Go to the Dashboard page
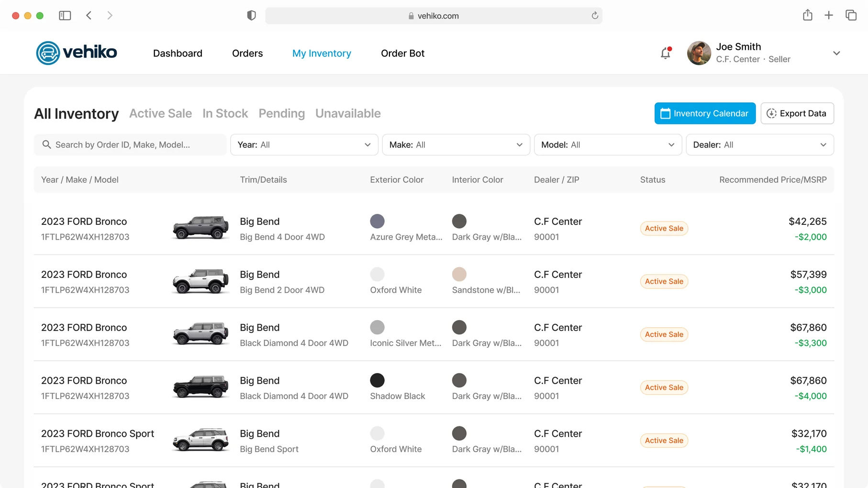Image resolution: width=868 pixels, height=488 pixels. (x=178, y=53)
